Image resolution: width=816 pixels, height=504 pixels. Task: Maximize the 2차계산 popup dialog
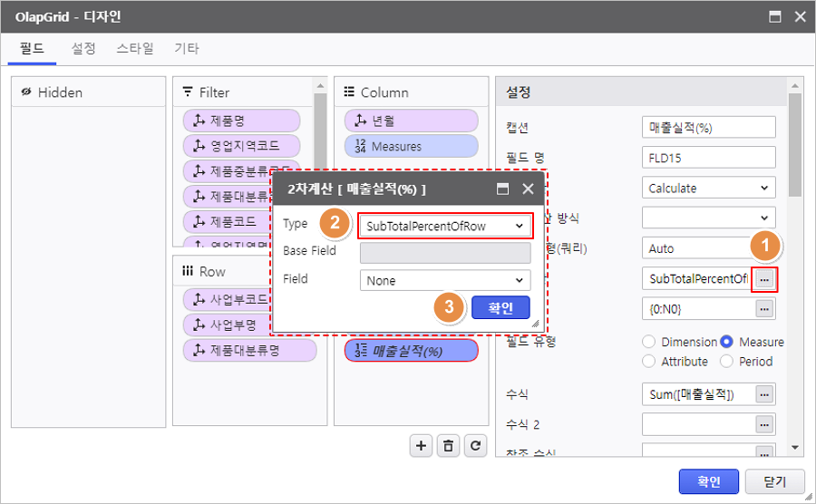pos(502,189)
